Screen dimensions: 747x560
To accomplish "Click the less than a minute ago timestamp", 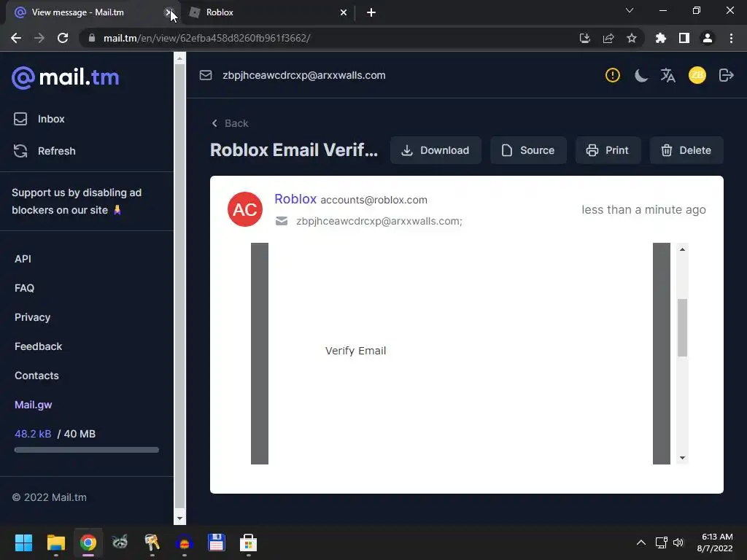I will click(x=643, y=209).
